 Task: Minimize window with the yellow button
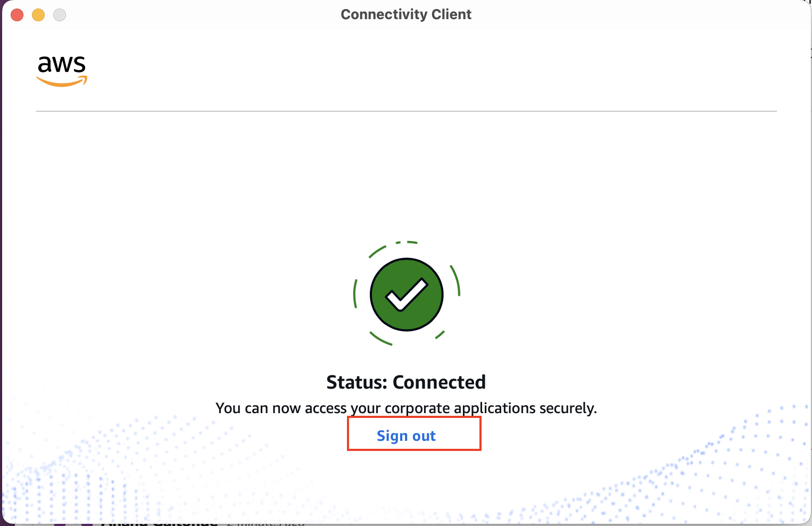38,15
